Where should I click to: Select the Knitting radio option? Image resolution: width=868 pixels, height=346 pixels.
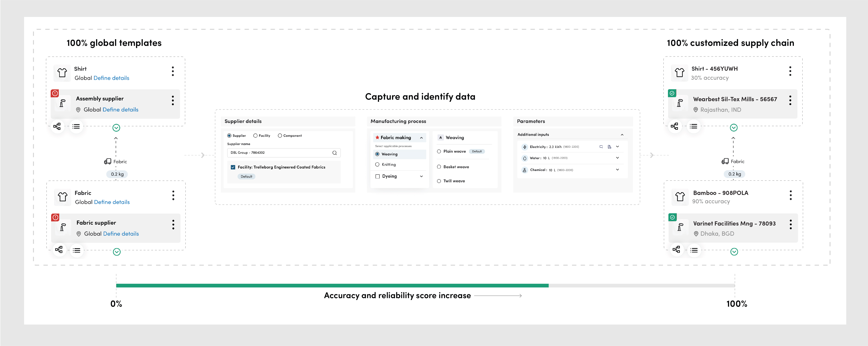377,164
